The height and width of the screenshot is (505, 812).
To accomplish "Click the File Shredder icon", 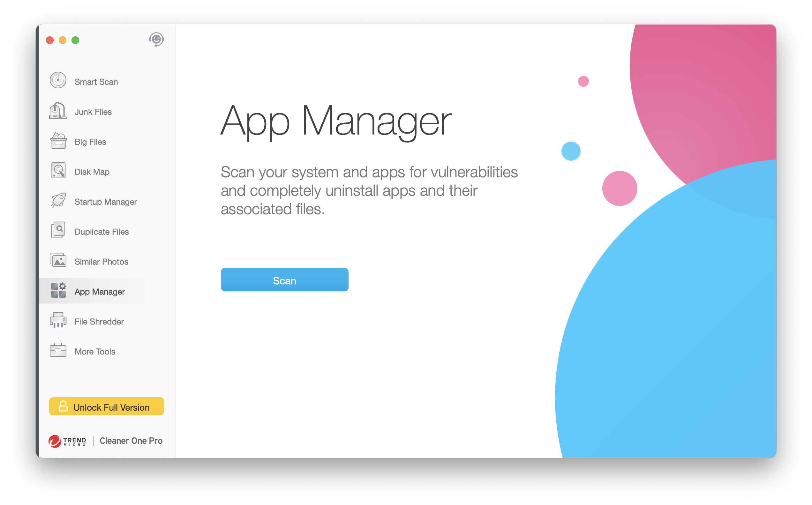I will pos(58,321).
